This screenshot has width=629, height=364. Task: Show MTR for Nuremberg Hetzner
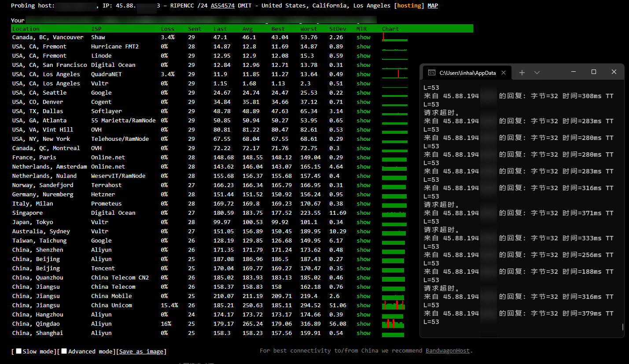click(364, 195)
